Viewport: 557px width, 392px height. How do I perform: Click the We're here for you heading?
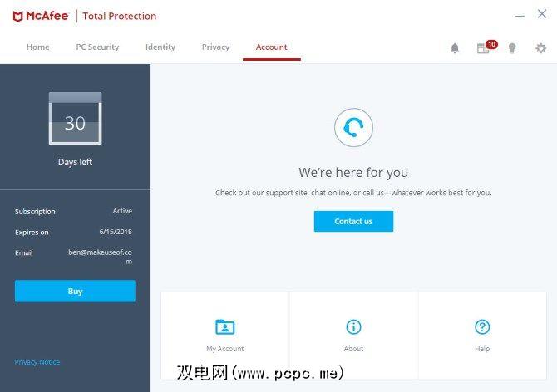tap(353, 173)
